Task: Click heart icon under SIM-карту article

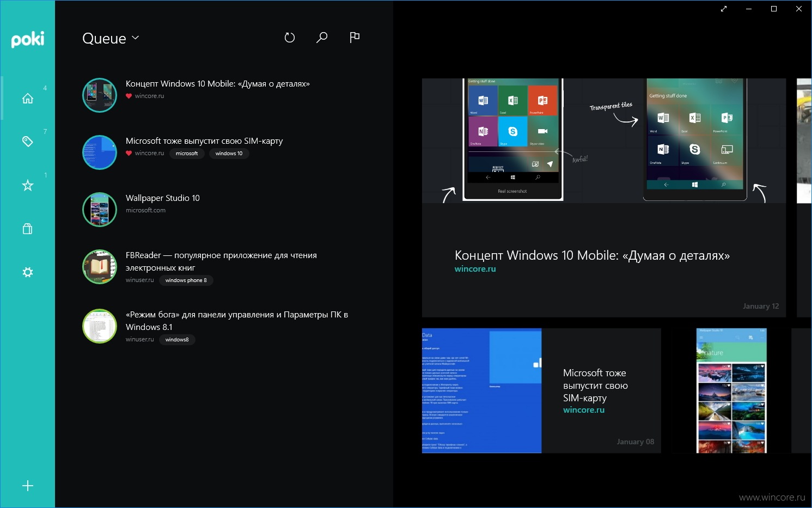Action: [129, 154]
